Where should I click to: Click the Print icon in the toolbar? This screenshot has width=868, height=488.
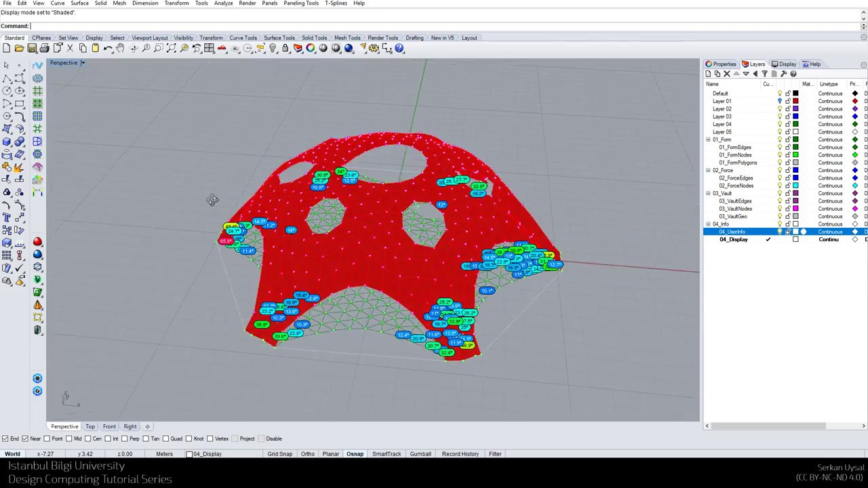coord(45,48)
